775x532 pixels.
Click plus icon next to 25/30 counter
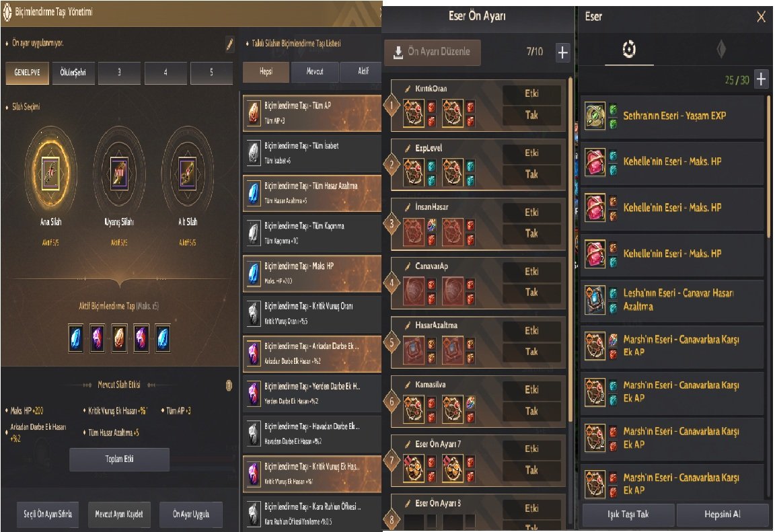pyautogui.click(x=761, y=79)
